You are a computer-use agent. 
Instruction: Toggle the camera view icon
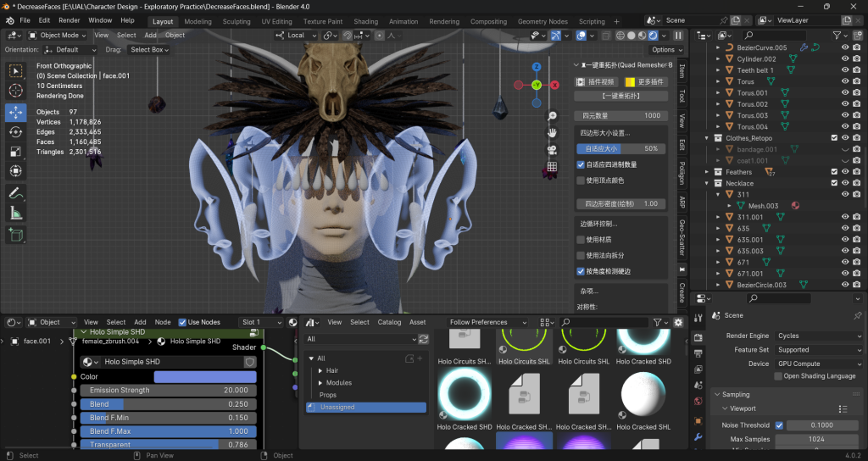[552, 150]
